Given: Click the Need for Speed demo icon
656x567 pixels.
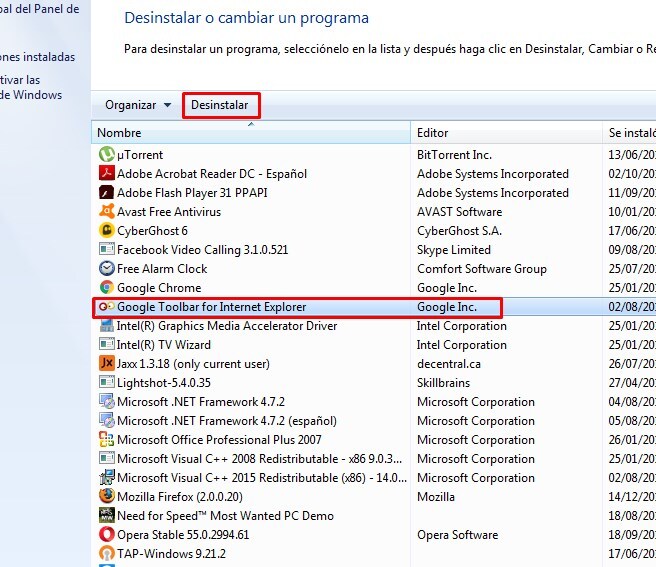Looking at the screenshot, I should coord(107,515).
